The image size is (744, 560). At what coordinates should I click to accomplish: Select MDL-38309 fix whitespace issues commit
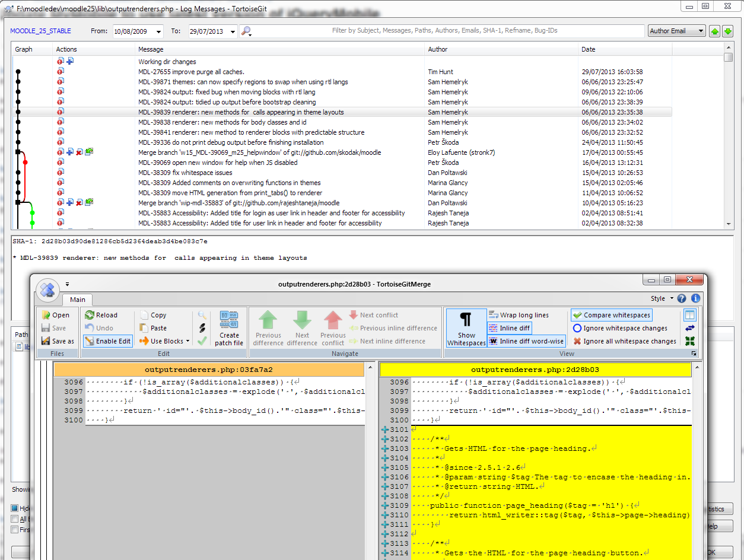pos(342,173)
